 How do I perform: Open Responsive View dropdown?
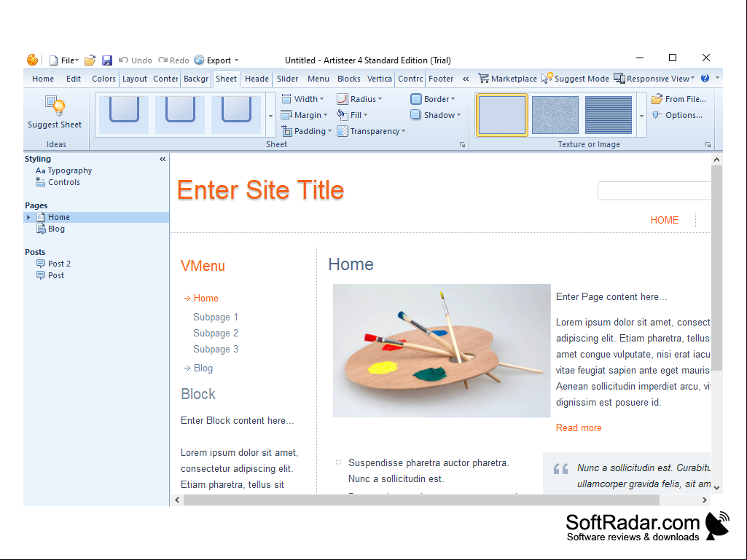pos(654,79)
